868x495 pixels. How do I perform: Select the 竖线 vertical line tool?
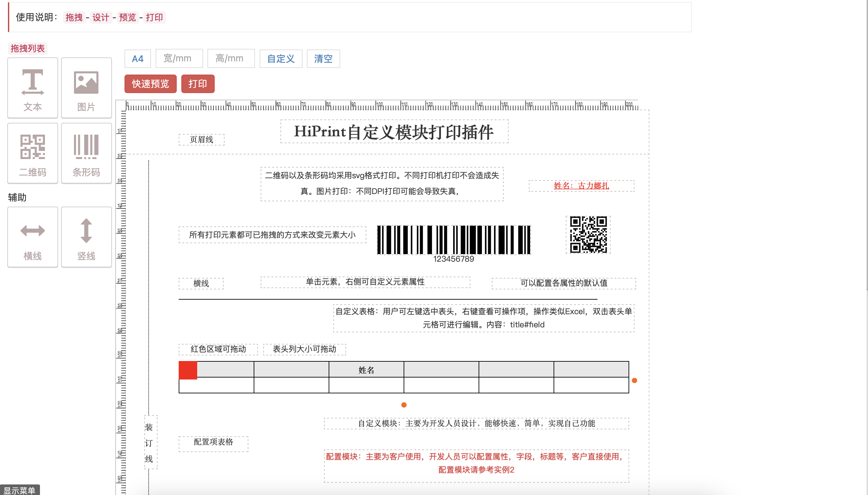pos(87,237)
